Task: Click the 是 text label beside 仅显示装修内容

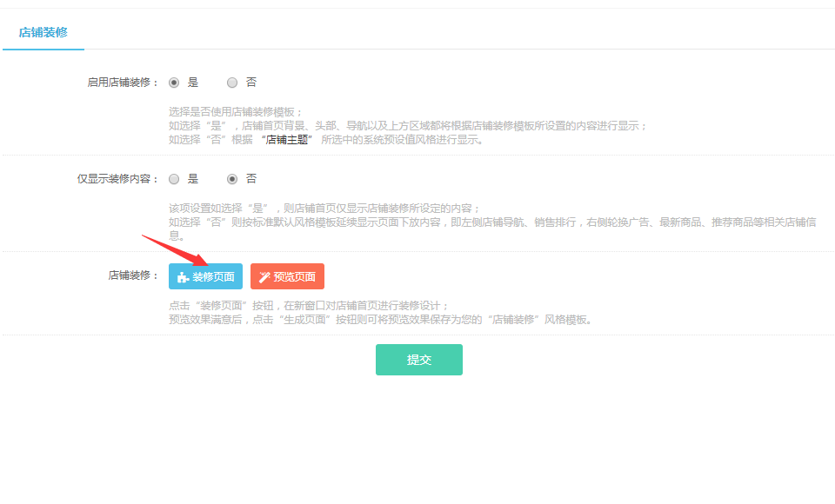Action: [193, 179]
